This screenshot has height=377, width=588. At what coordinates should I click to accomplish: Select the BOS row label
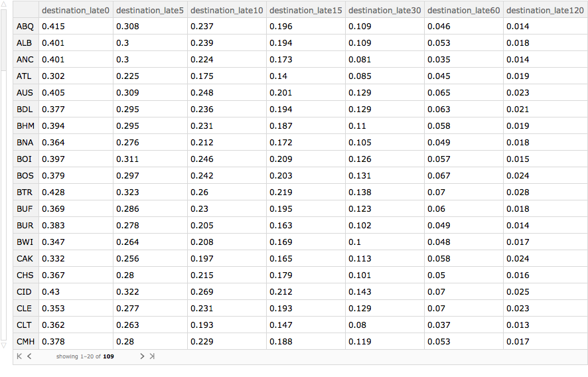[25, 176]
